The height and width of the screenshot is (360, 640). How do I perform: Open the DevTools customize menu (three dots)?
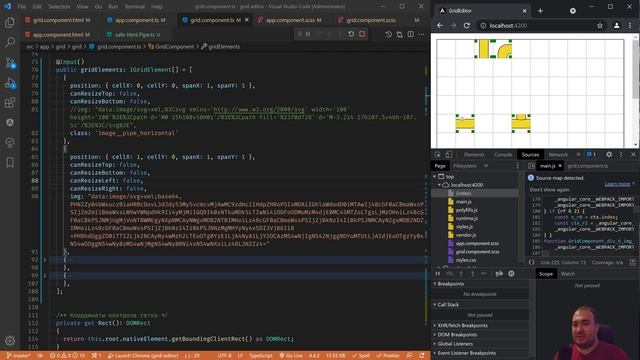621,155
